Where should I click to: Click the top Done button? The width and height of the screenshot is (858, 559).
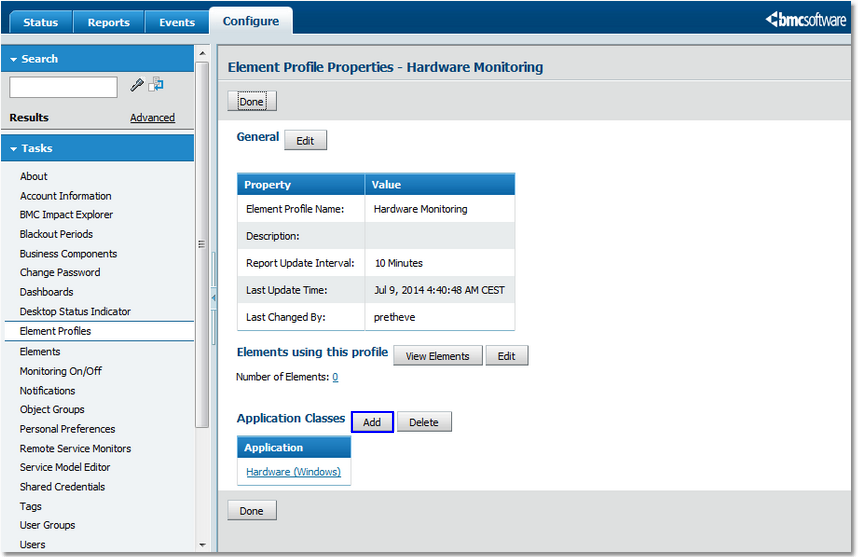click(252, 102)
